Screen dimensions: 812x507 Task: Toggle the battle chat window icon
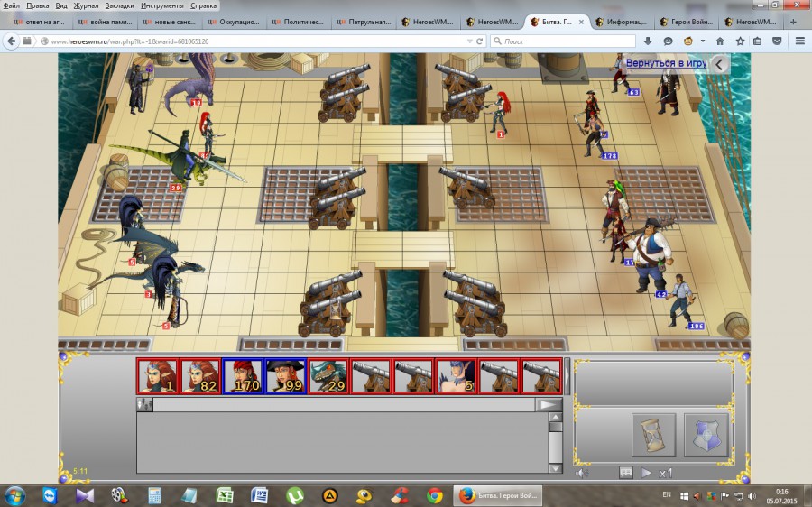coord(625,473)
